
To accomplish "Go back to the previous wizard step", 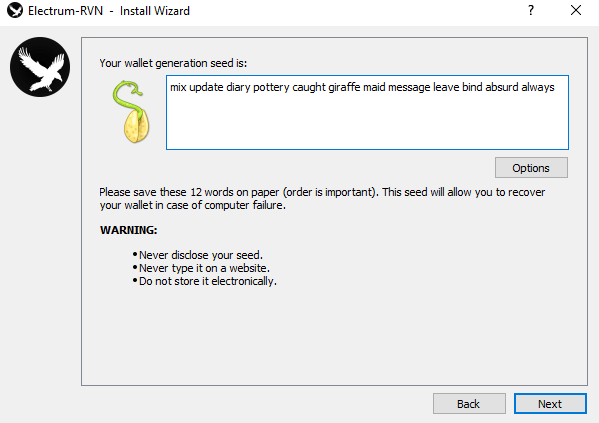I will 469,404.
